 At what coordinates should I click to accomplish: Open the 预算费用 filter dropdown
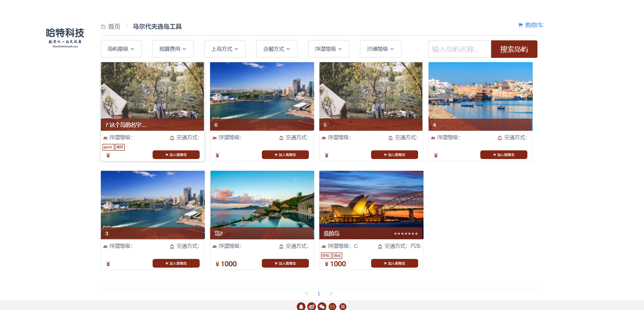[x=173, y=49]
